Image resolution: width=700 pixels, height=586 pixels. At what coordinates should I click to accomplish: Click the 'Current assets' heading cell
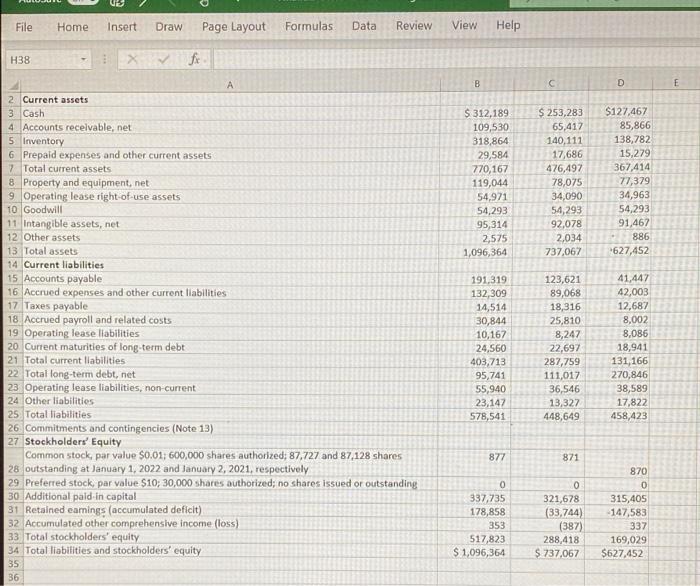click(230, 100)
